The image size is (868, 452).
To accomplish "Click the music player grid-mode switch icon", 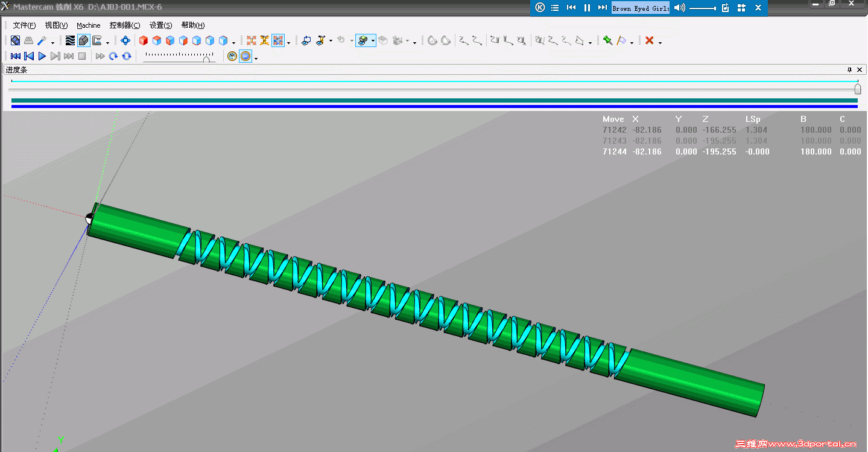I will [x=741, y=8].
